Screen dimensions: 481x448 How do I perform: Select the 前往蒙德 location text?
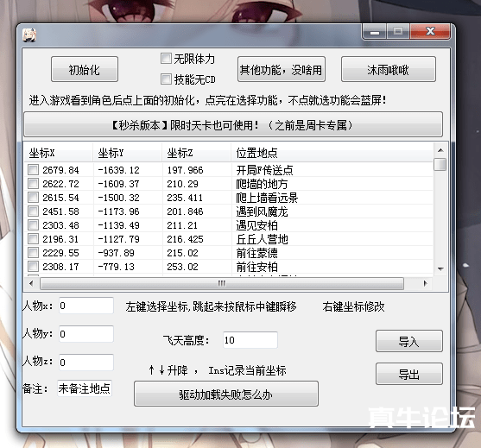tap(256, 253)
